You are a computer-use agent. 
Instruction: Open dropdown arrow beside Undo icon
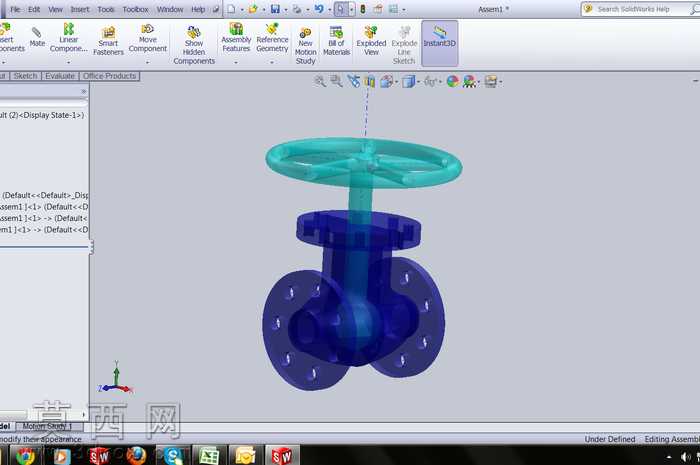[329, 9]
